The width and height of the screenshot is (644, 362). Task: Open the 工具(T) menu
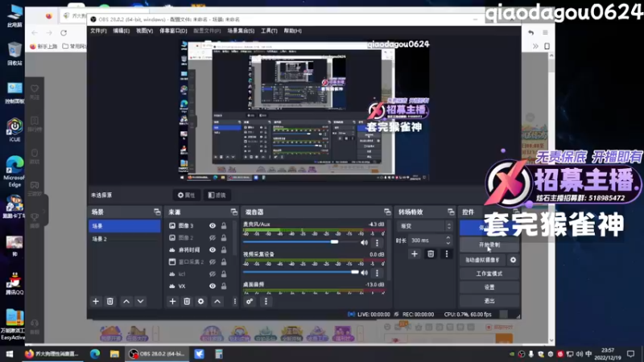(269, 31)
